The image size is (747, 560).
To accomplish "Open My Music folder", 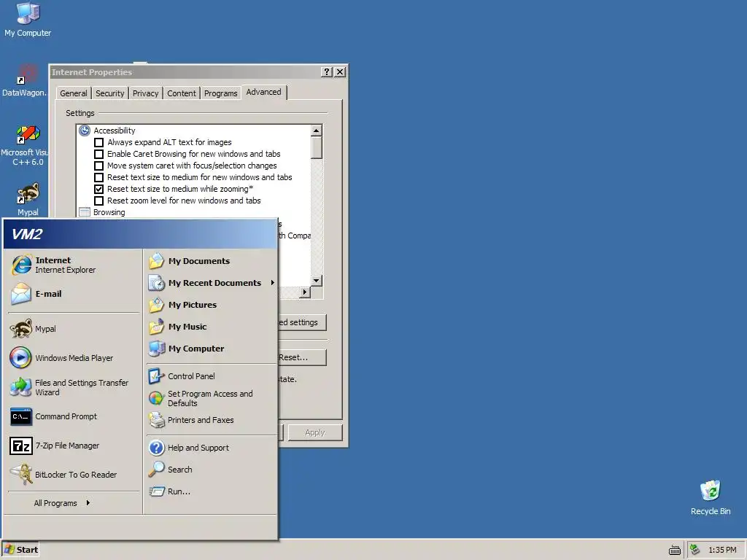I will 212,327.
